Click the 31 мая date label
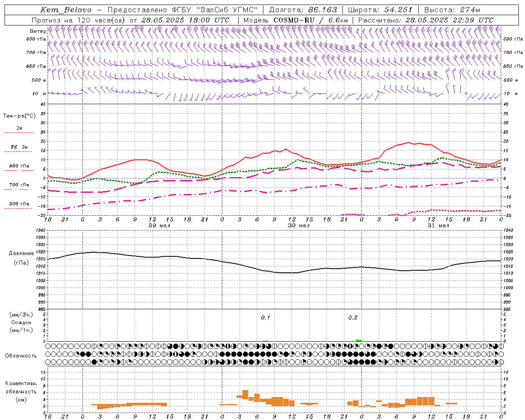This screenshot has width=525, height=420. click(438, 226)
